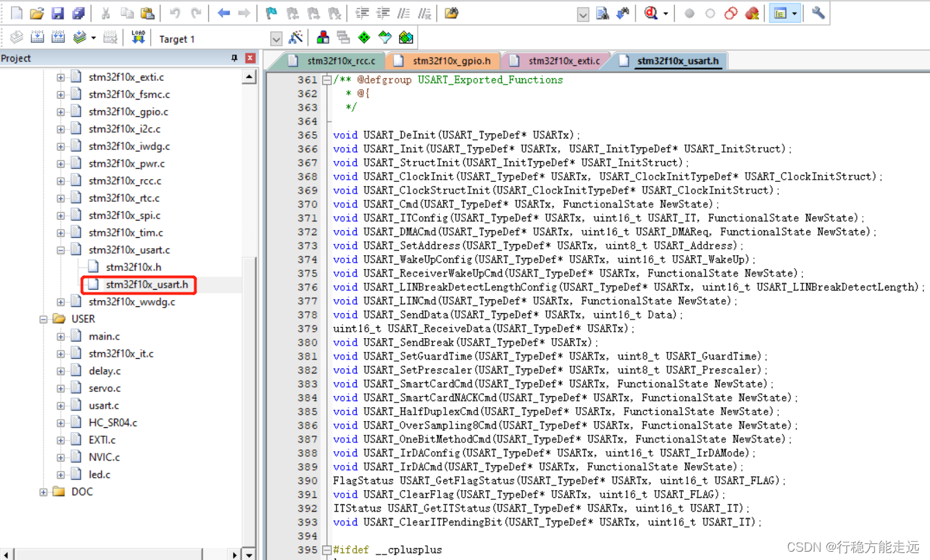Insert breakpoint red circle icon
Screen dimensions: 930x560
pos(689,13)
